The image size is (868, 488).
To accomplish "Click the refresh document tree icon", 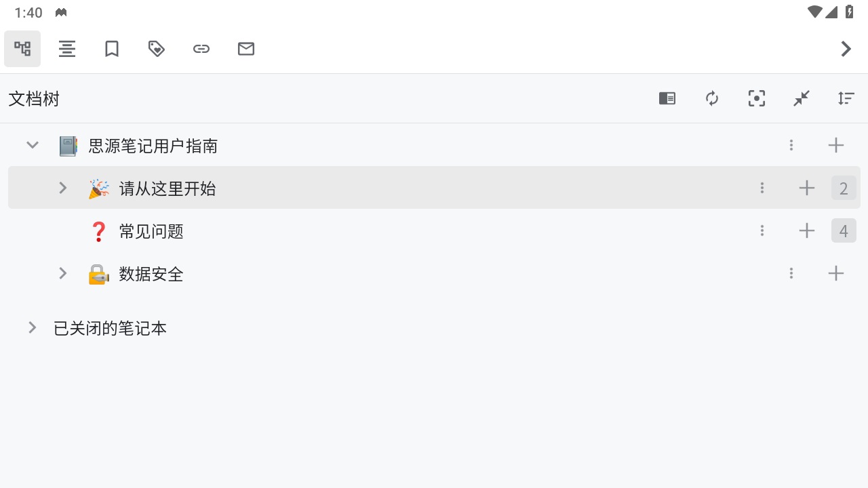I will click(712, 99).
